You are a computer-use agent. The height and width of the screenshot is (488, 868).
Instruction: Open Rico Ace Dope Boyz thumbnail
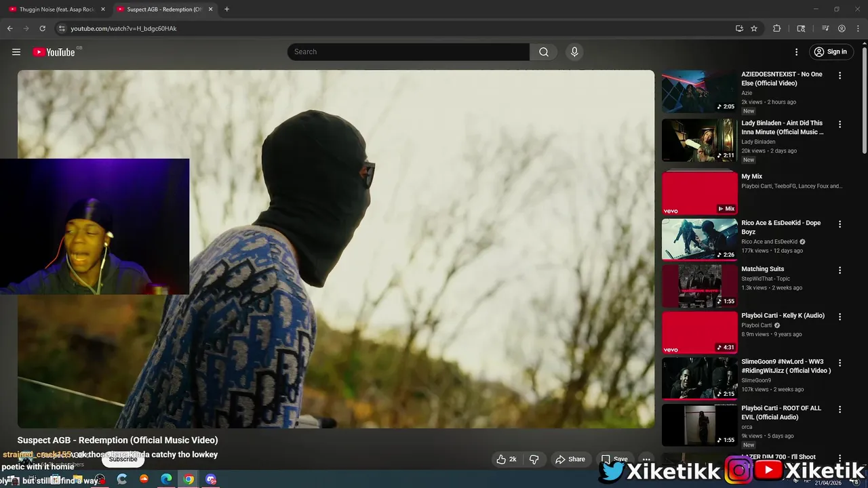tap(699, 239)
